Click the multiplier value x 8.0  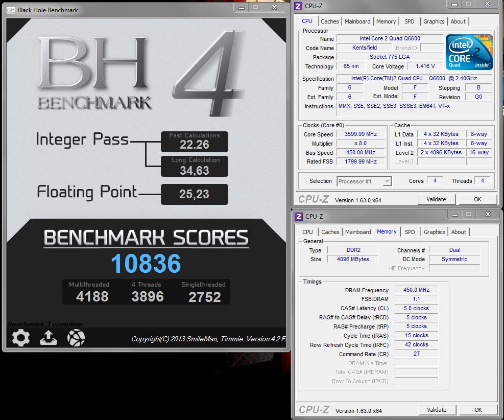pyautogui.click(x=361, y=144)
